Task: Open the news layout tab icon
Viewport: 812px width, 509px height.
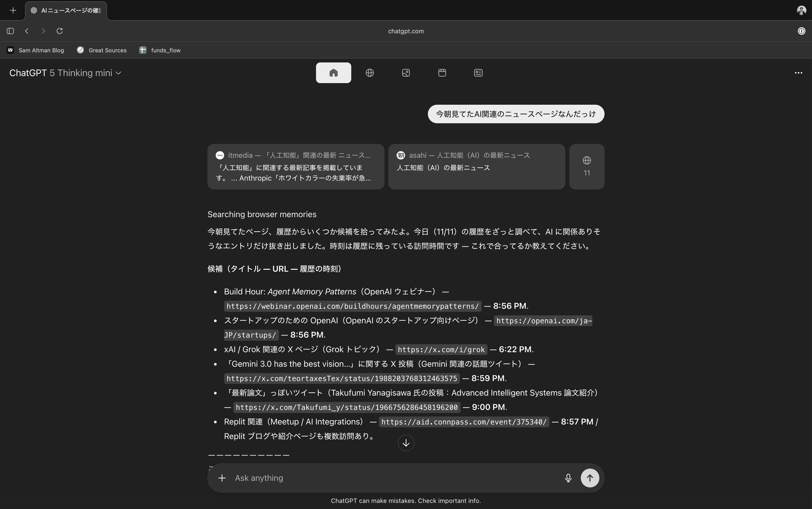Action: pos(478,73)
